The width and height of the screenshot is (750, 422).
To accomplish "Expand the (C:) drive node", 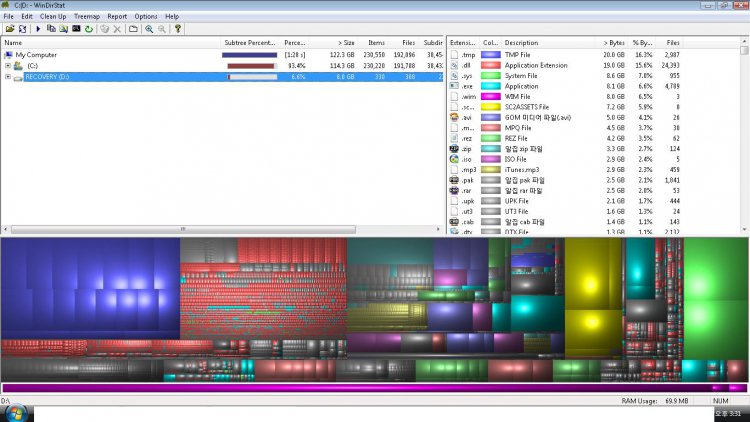I will (8, 66).
